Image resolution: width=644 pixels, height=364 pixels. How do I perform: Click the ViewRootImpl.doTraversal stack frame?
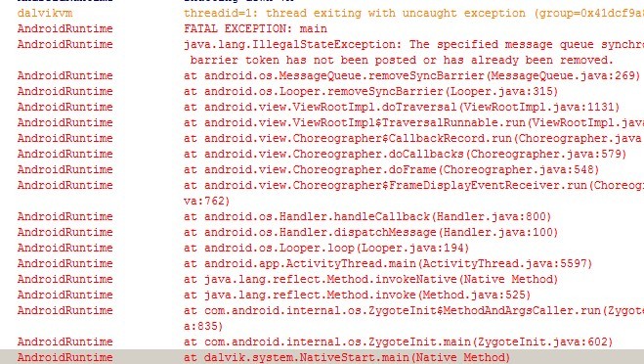pos(322,107)
